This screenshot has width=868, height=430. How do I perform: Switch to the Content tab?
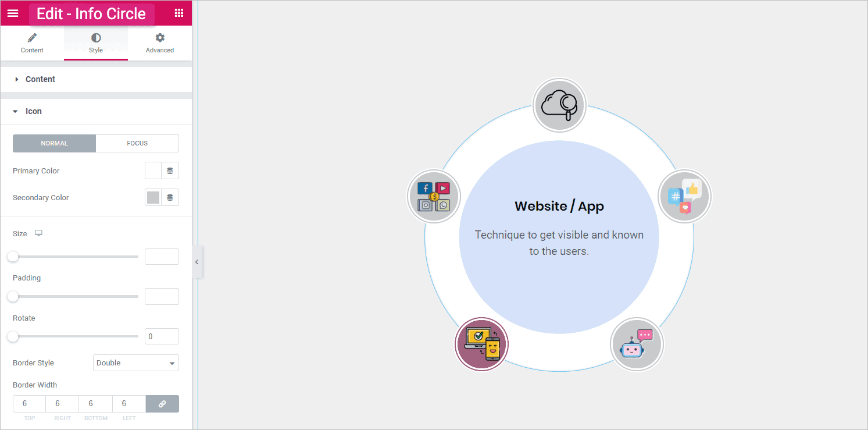pyautogui.click(x=32, y=43)
